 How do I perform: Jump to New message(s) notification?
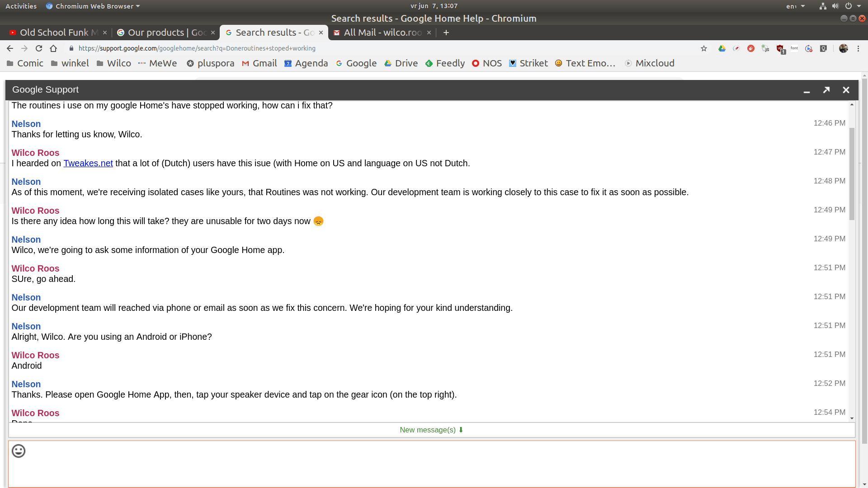click(x=431, y=430)
